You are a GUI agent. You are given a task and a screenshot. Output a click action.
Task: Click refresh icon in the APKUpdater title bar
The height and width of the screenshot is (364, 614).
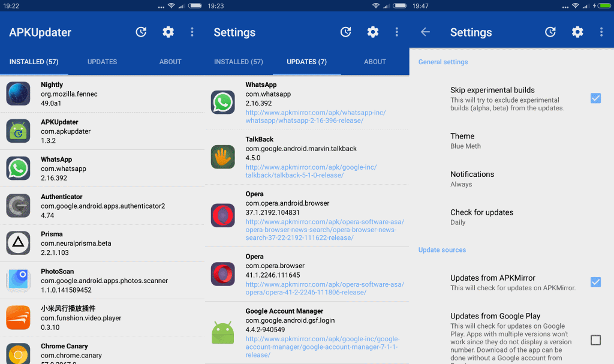pyautogui.click(x=141, y=32)
